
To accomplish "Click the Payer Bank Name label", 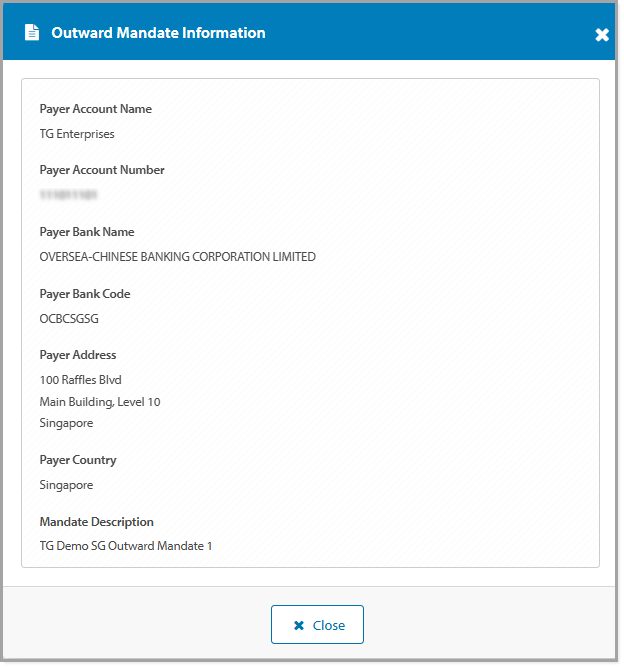I will (86, 232).
